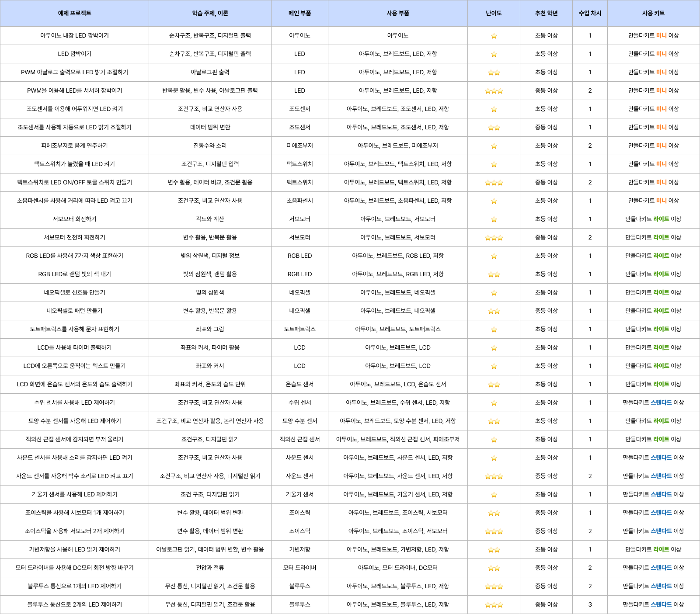Click the star in '적외선 근접 센서에 감지되면' row
The width and height of the screenshot is (700, 614).
click(494, 440)
